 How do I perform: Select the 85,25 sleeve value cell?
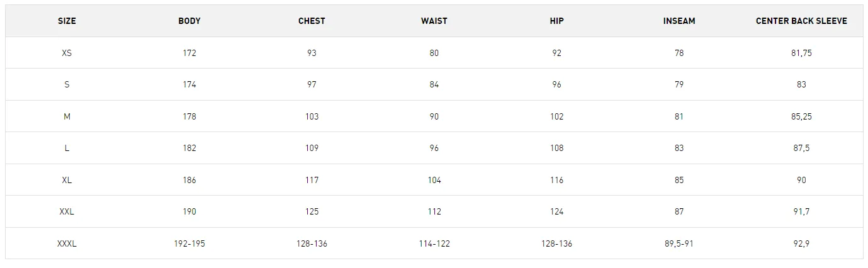tap(801, 116)
